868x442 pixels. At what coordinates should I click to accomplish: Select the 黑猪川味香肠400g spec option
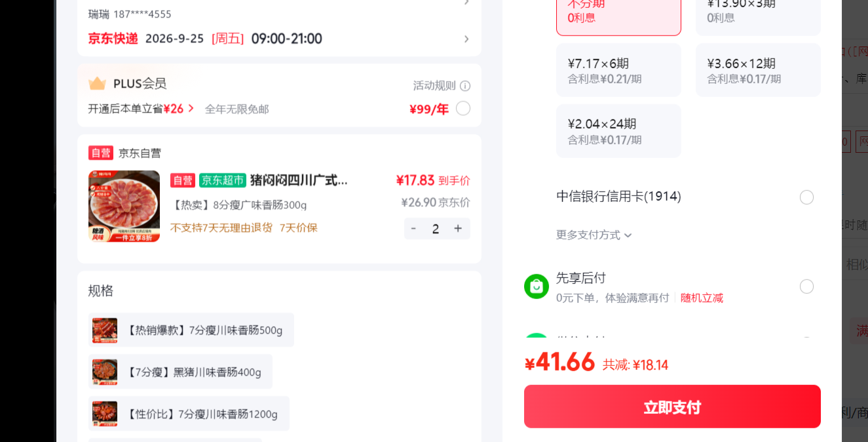pyautogui.click(x=180, y=372)
